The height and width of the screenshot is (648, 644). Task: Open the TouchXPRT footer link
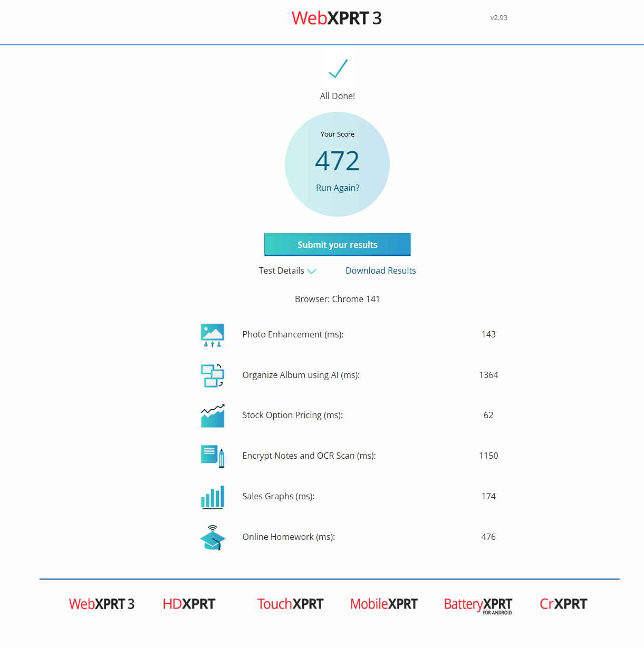pyautogui.click(x=291, y=604)
